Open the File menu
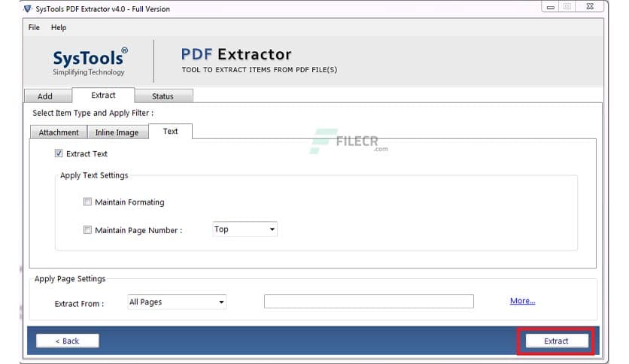 pos(34,27)
